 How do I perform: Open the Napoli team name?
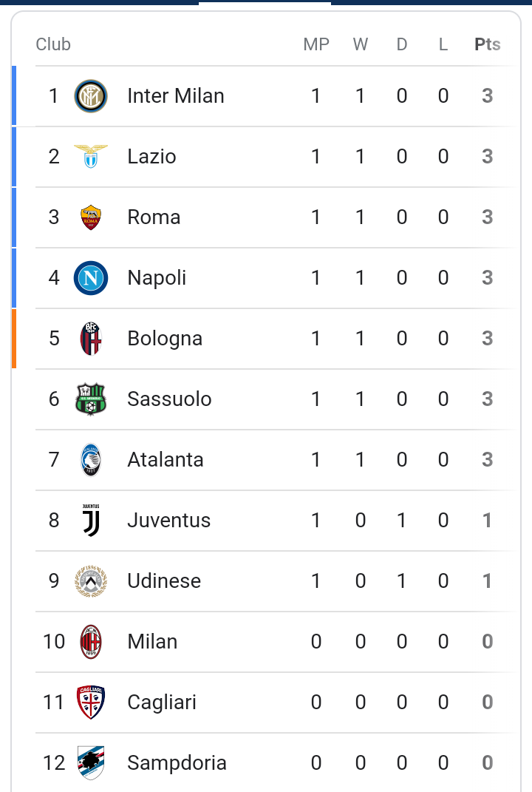click(x=157, y=278)
